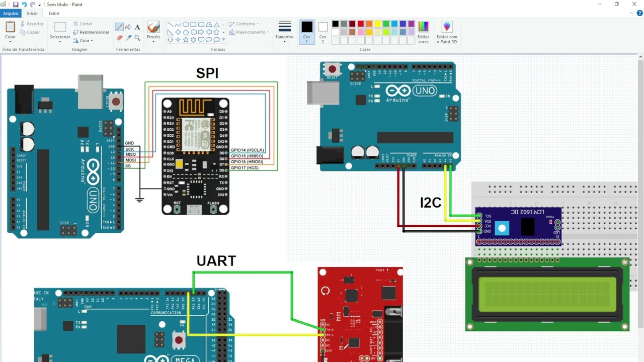Select the Pencil tool

pos(119,27)
